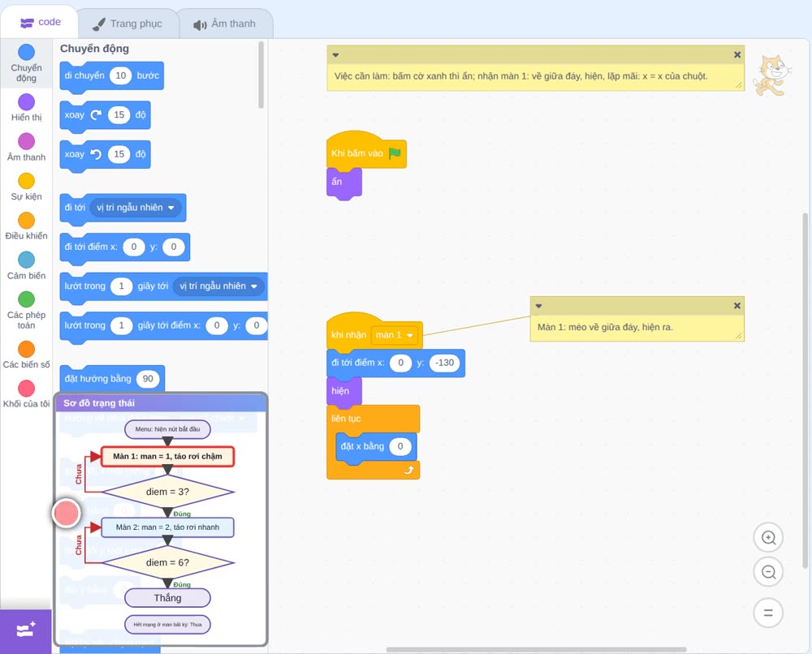Viewport: 812px width, 654px height.
Task: Zoom out the workspace
Action: (768, 572)
